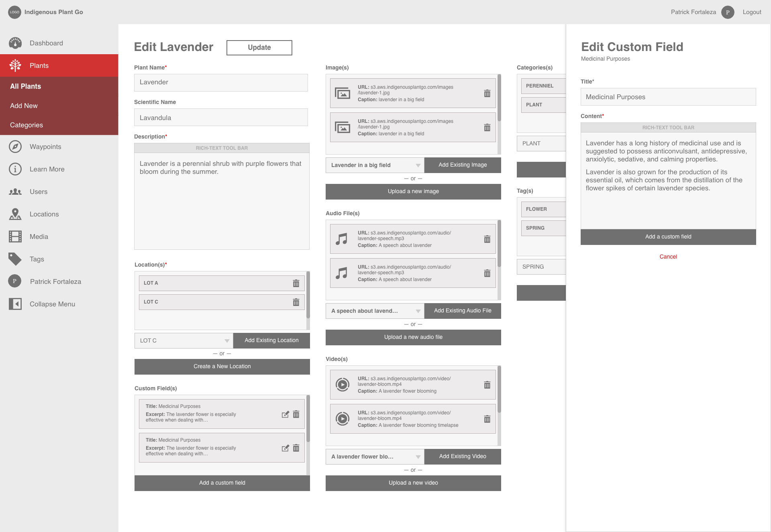Screen dimensions: 771x532
Task: Remove first lavender image with trash icon
Action: pos(487,93)
